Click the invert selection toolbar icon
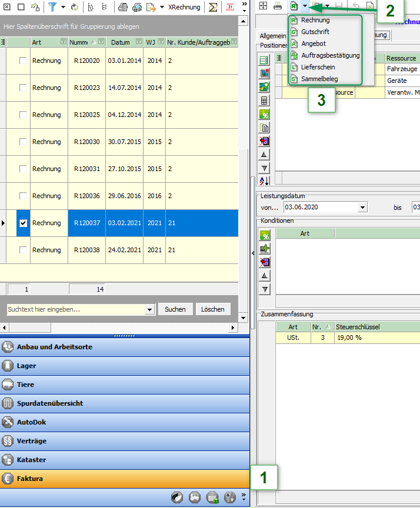420x508 pixels. [35, 7]
